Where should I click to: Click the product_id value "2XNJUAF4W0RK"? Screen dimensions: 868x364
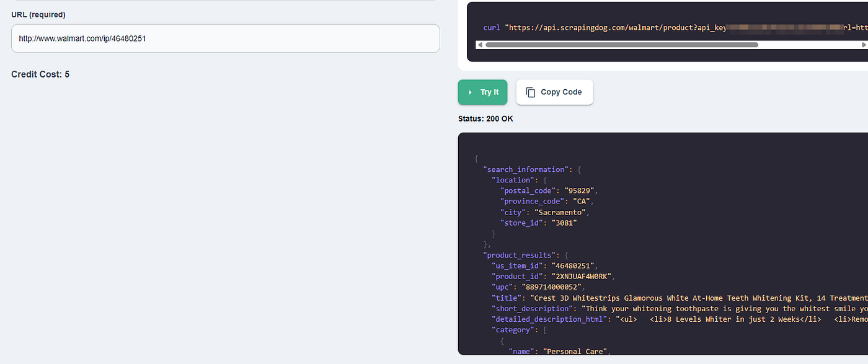(x=581, y=277)
